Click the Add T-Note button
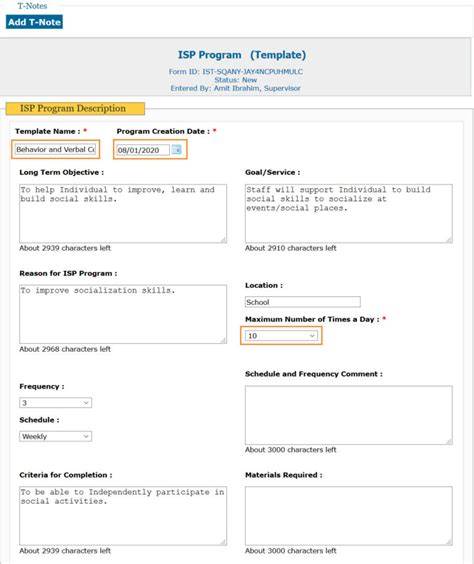 coord(34,22)
